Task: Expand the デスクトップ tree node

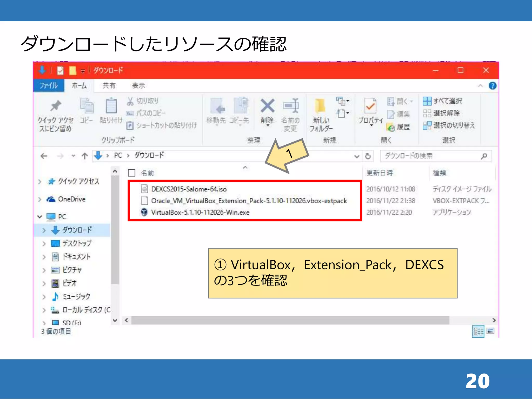Action: (x=44, y=243)
